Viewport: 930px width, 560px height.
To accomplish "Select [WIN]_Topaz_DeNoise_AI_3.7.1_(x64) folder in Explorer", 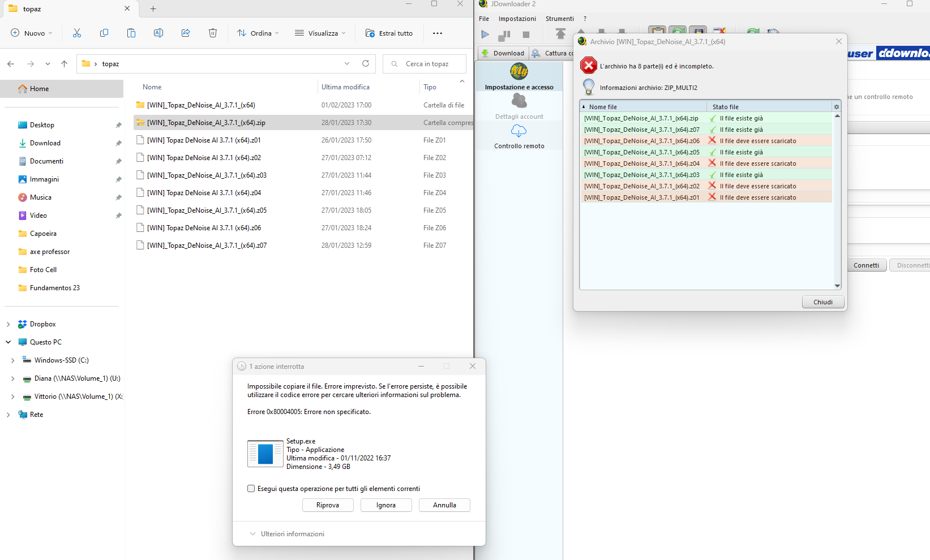I will (303, 105).
